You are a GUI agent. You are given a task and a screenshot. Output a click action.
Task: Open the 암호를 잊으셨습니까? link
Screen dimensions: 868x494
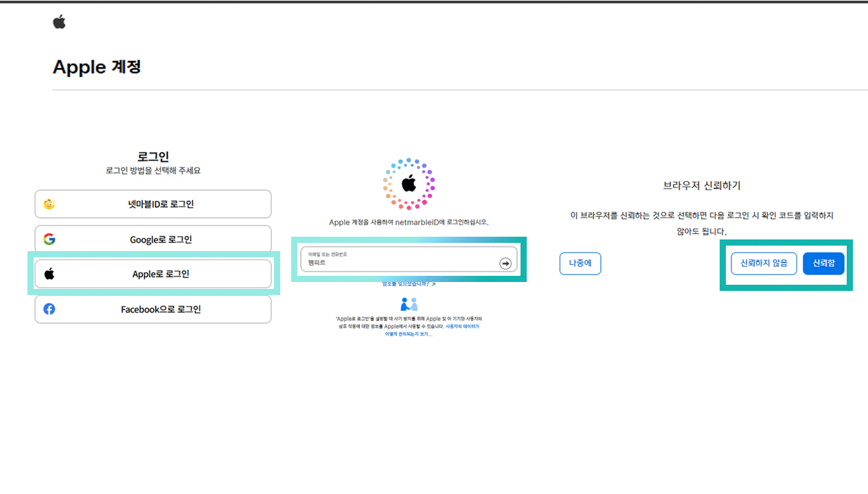tap(405, 284)
